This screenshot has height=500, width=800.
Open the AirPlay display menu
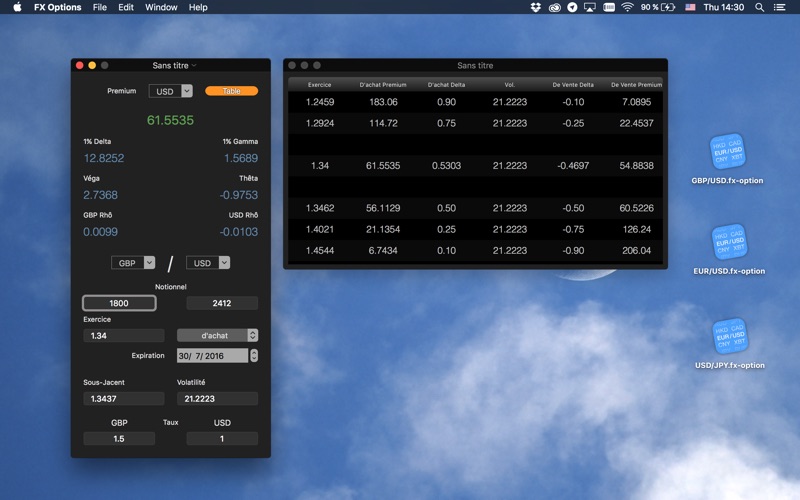(590, 7)
